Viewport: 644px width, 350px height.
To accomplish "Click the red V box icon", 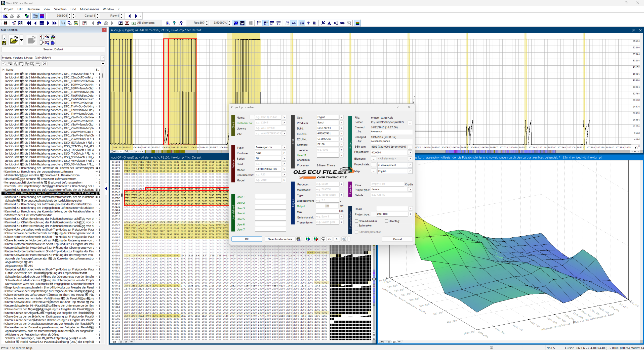I will tap(127, 23).
